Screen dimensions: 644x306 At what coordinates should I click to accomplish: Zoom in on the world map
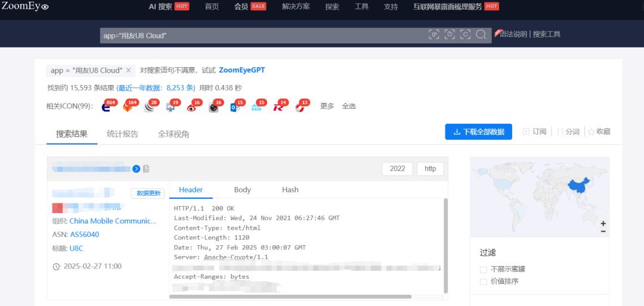[x=603, y=224]
